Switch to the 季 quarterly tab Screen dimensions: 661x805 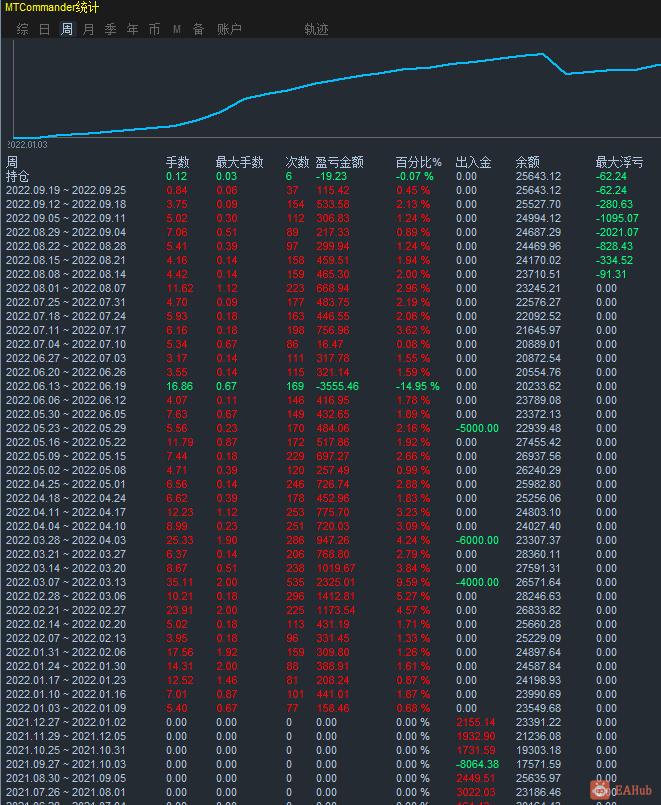click(111, 29)
